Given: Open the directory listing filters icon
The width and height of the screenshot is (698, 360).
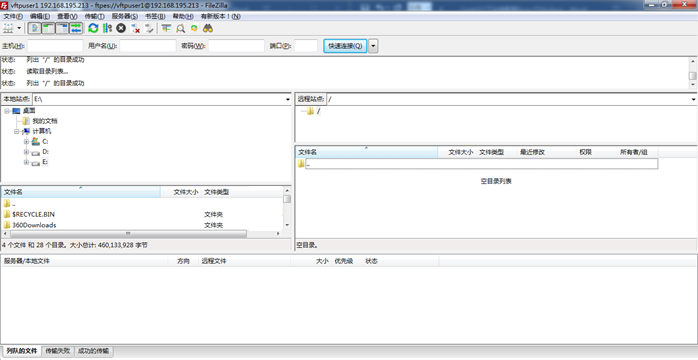Looking at the screenshot, I should 166,28.
